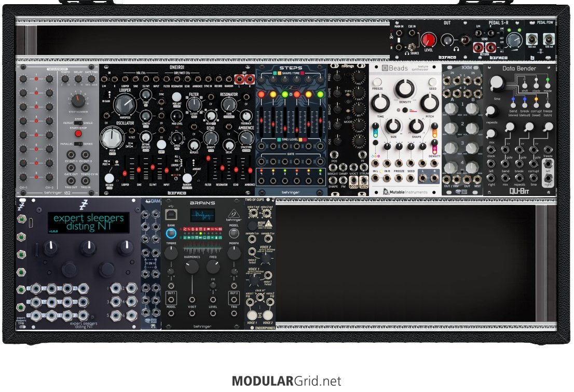The height and width of the screenshot is (392, 574).
Task: Click the leftmost knob on disting NT
Action: pos(50,248)
